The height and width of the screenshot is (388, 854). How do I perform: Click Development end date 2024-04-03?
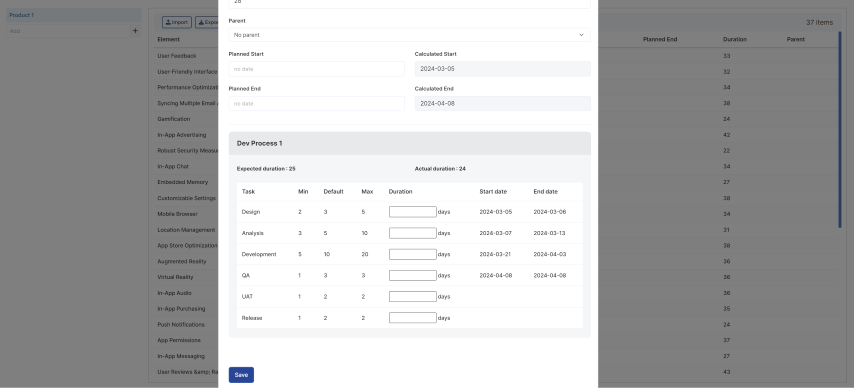click(x=550, y=254)
